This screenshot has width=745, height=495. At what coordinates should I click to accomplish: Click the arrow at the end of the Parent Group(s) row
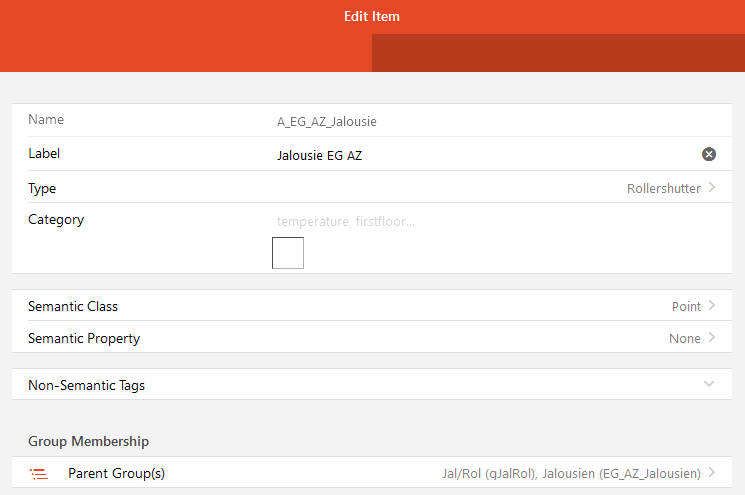[x=711, y=473]
